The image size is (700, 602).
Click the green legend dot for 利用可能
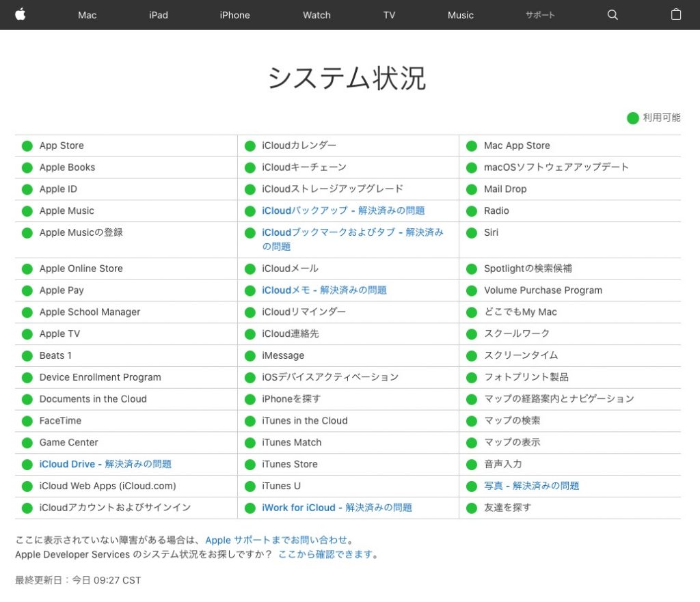pyautogui.click(x=633, y=118)
